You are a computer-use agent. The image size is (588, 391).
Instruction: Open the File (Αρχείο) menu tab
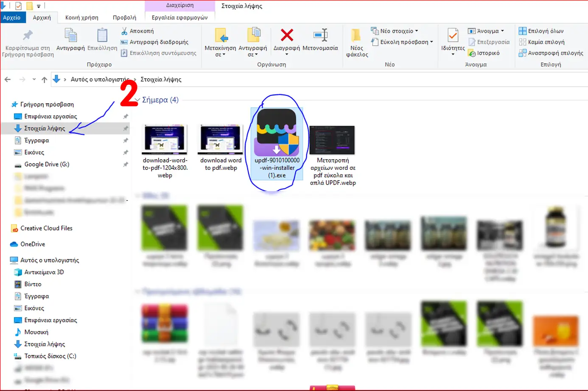pyautogui.click(x=12, y=17)
